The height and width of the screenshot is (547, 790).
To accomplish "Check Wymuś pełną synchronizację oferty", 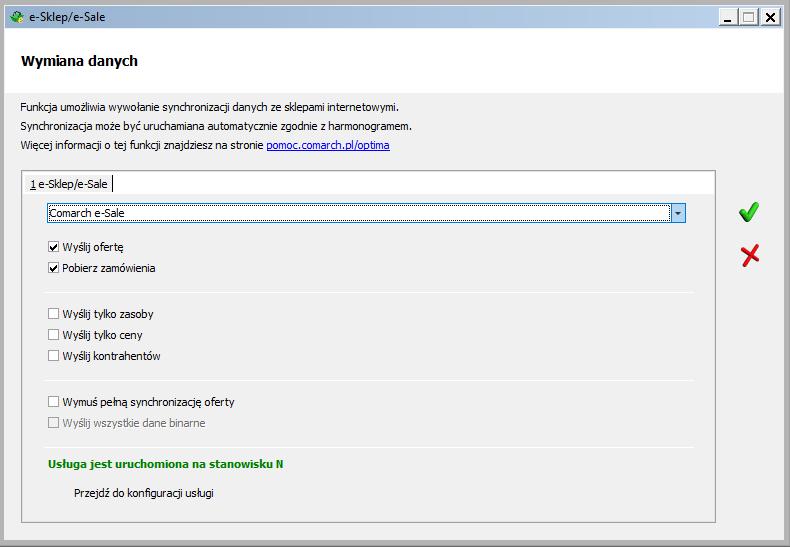I will (x=53, y=401).
